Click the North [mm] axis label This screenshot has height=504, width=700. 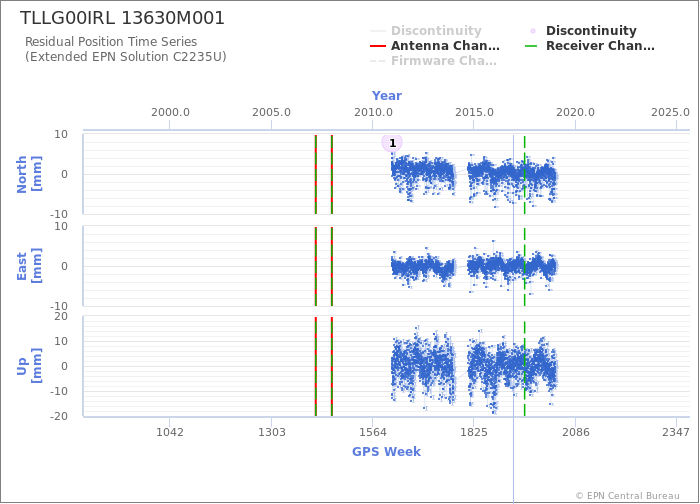click(29, 174)
